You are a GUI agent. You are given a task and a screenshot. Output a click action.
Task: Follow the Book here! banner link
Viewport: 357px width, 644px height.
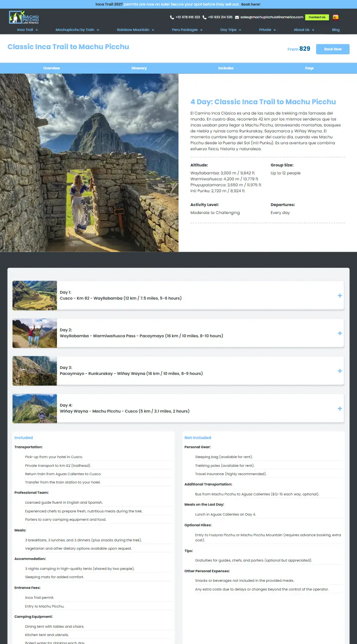(251, 4)
